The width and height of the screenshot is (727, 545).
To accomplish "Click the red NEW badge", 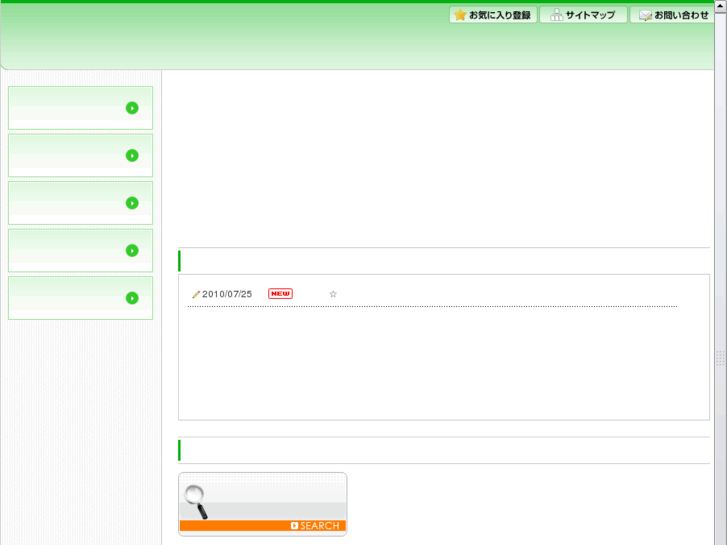I will 281,294.
